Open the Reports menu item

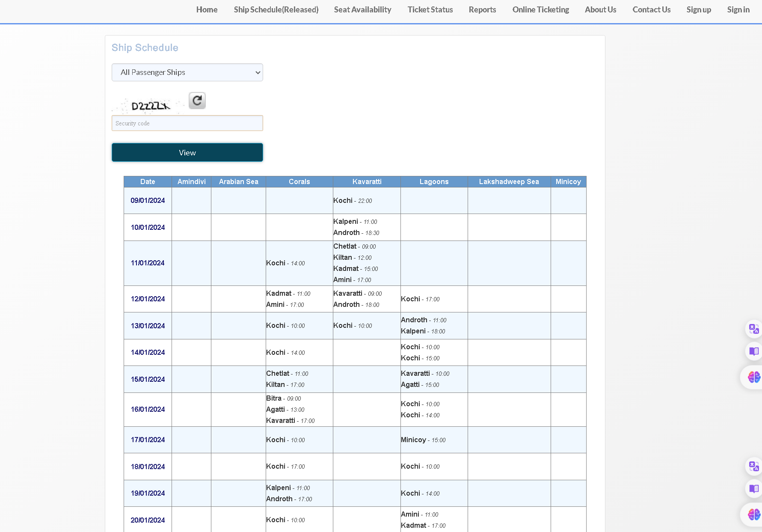coord(482,9)
